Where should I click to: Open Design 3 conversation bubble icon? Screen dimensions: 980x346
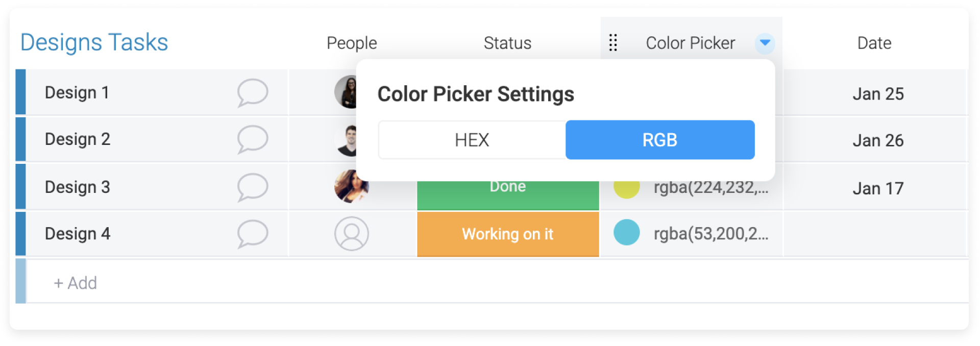(x=252, y=187)
